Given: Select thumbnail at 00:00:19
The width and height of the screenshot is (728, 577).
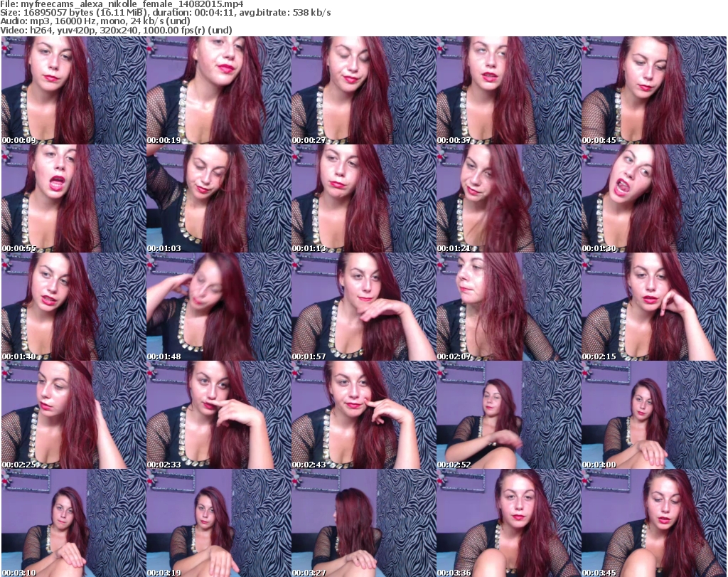Looking at the screenshot, I should [x=219, y=90].
